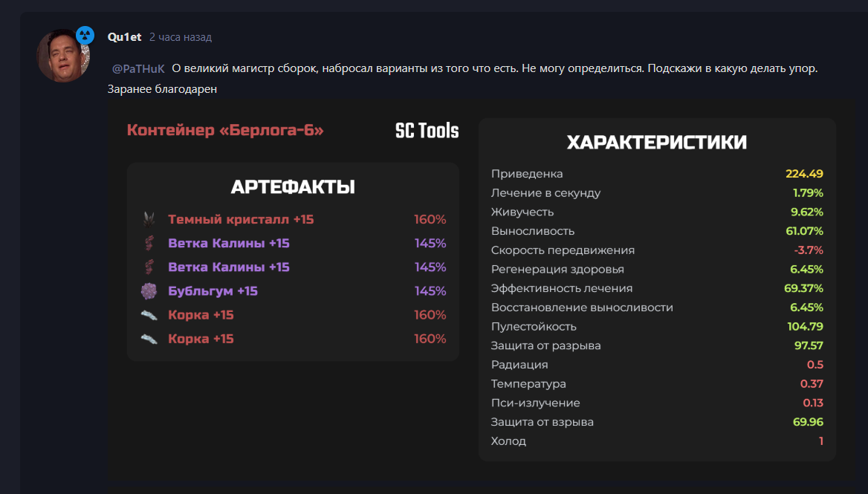This screenshot has width=868, height=494.
Task: Select the Бубльгум +15 artifact name
Action: coord(213,291)
